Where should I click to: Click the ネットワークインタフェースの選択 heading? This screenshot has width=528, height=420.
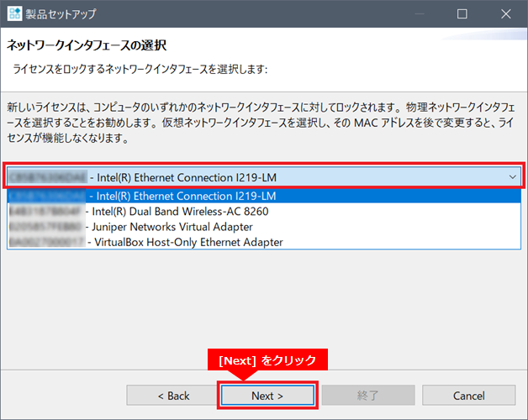[87, 45]
